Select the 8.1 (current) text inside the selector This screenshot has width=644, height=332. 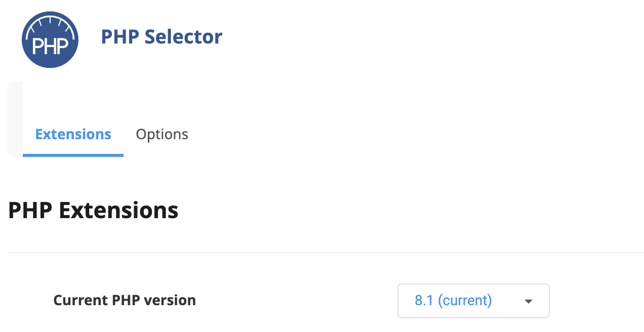453,301
